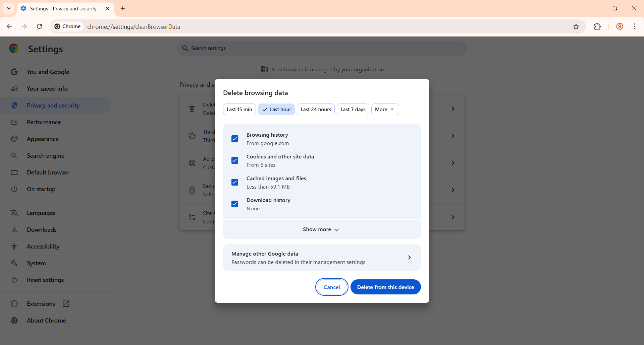Click the bookmark star icon
The image size is (644, 345).
pos(576,27)
